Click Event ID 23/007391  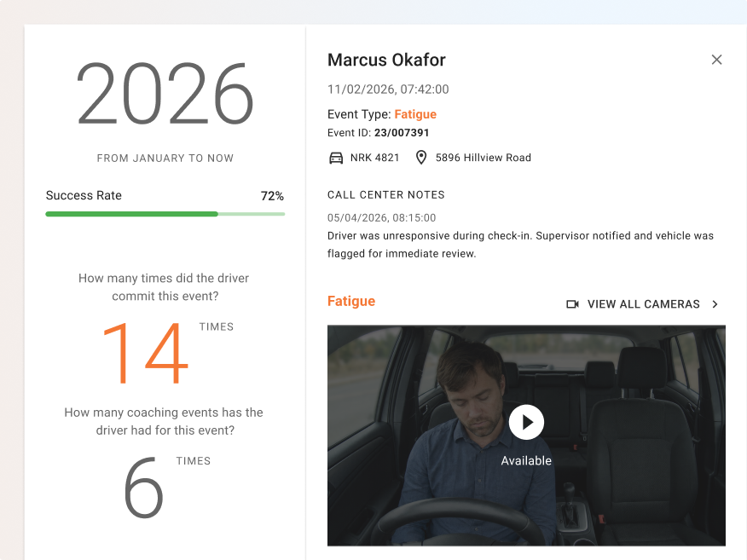tap(402, 133)
